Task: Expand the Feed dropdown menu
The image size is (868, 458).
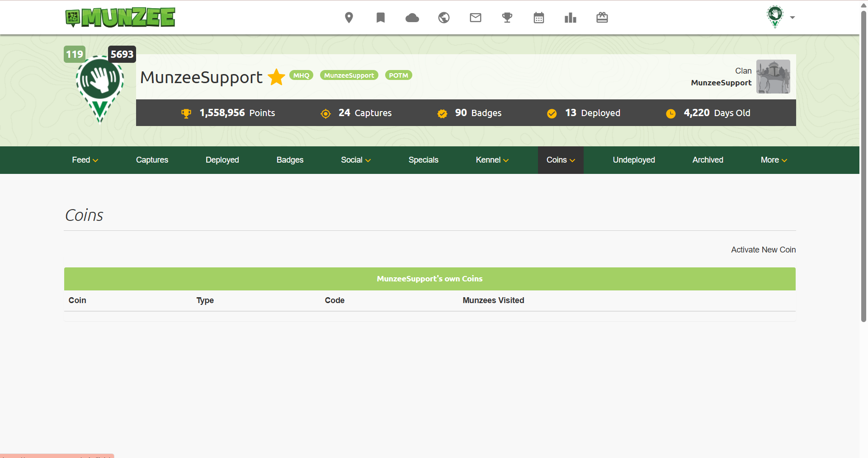Action: (x=85, y=160)
